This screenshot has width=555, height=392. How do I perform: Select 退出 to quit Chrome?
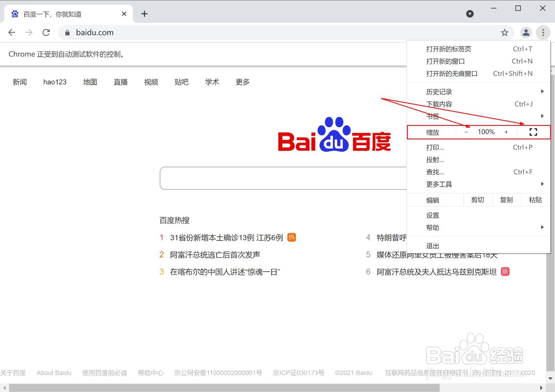[x=479, y=246]
